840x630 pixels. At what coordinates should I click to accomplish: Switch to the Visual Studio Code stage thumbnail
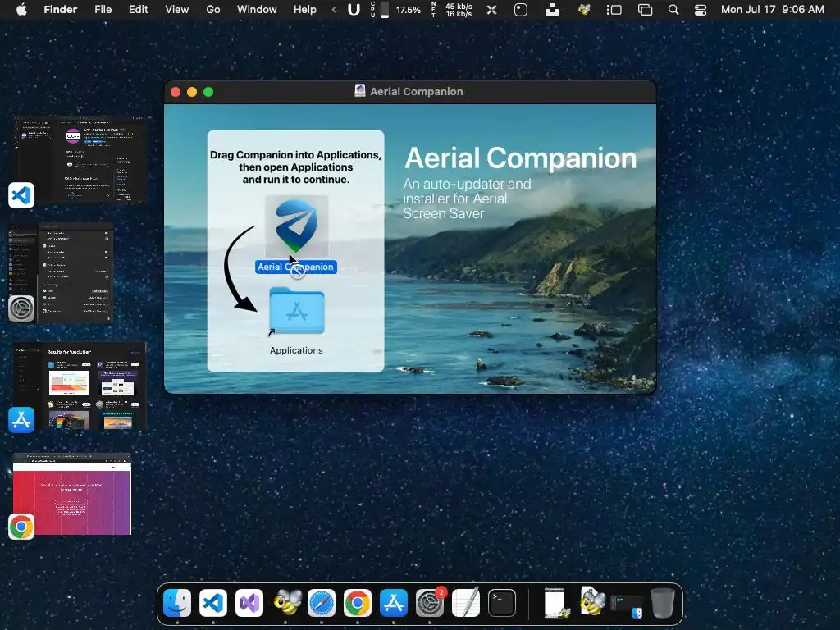click(x=80, y=158)
